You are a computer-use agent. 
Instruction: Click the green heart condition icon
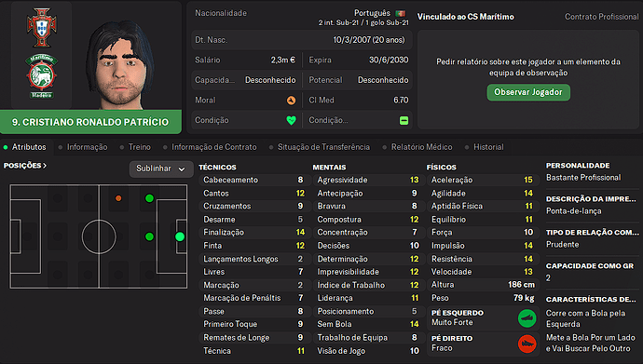(x=291, y=120)
